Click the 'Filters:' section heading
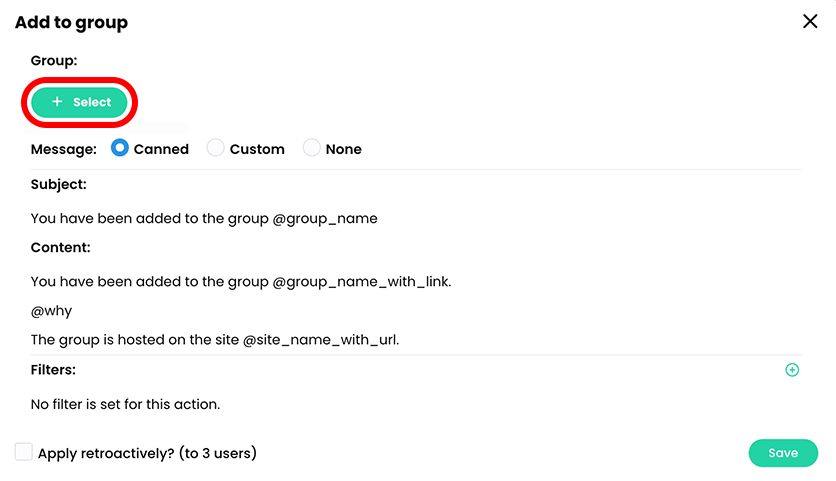 54,370
